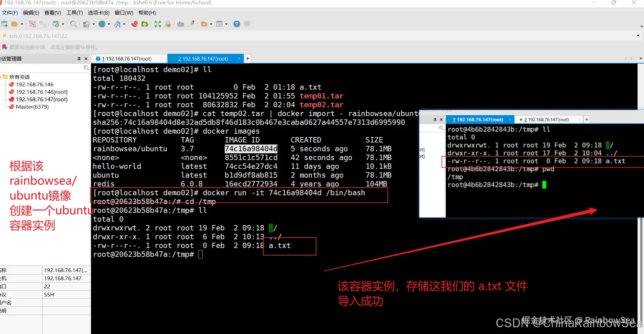Click the Disconnect icon in the toolbar

coord(32,24)
